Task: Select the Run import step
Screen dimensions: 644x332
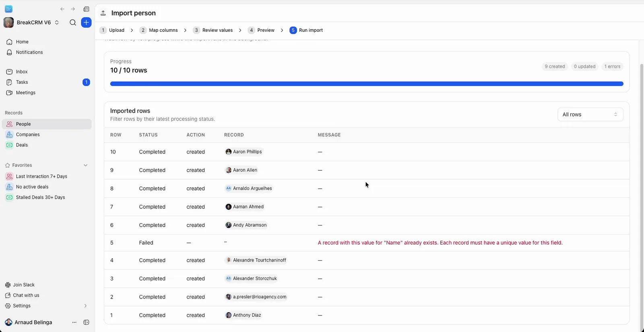Action: click(306, 30)
